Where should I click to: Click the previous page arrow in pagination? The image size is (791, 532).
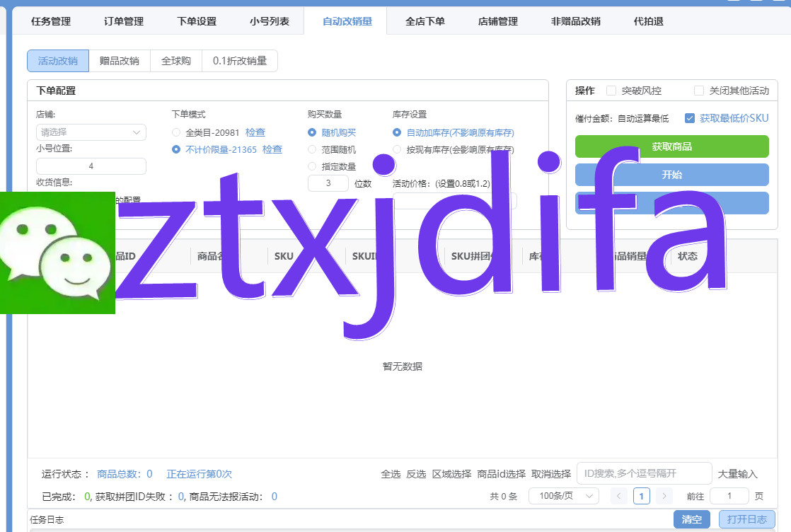[618, 496]
